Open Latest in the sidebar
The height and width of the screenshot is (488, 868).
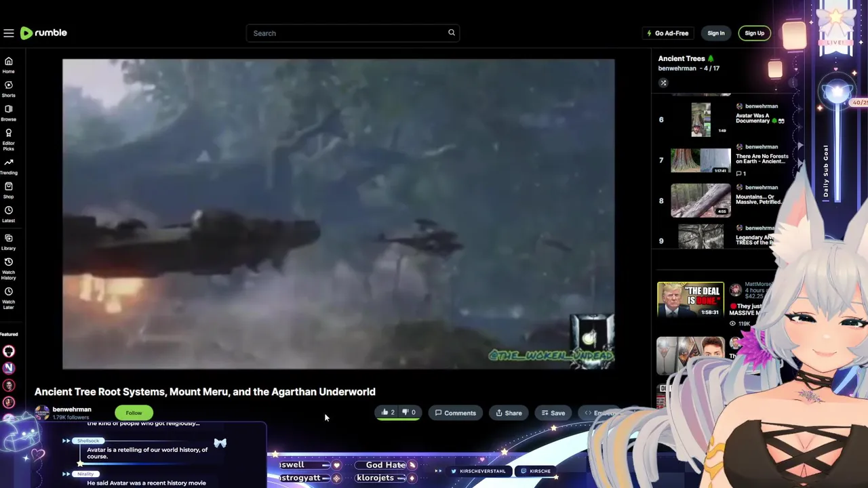(9, 214)
